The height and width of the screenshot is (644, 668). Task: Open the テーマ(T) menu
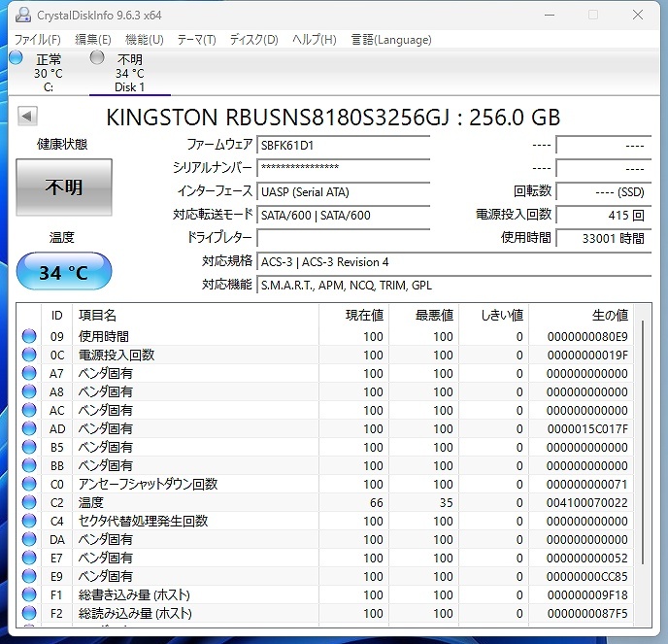[x=196, y=40]
